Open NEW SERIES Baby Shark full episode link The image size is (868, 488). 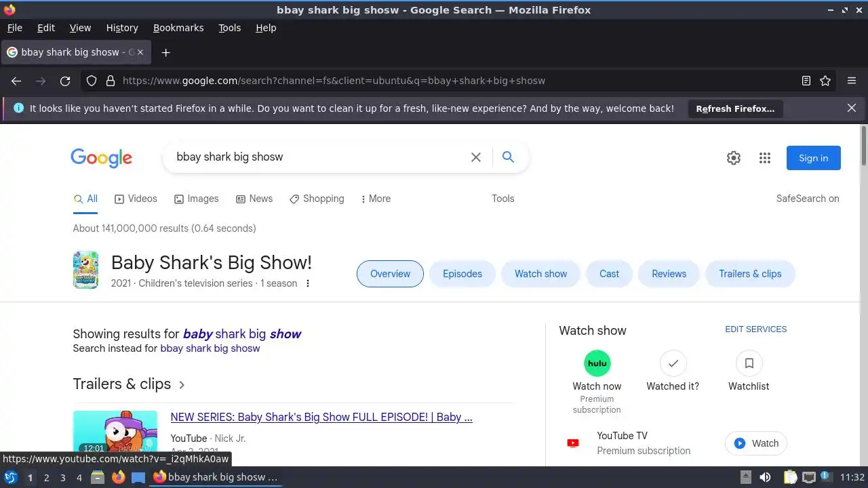(321, 417)
